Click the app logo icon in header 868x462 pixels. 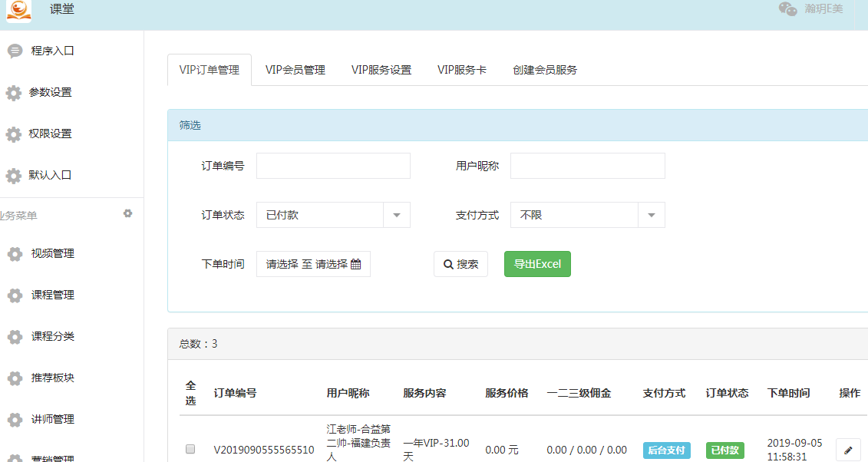(19, 11)
